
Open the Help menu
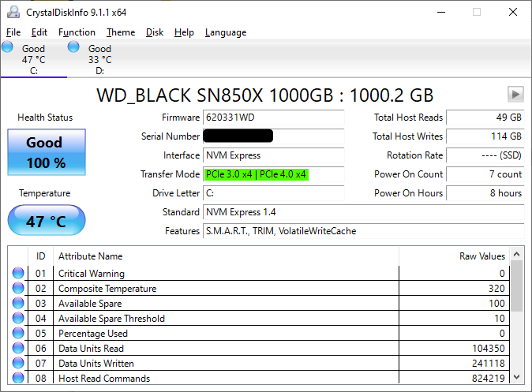(x=184, y=32)
